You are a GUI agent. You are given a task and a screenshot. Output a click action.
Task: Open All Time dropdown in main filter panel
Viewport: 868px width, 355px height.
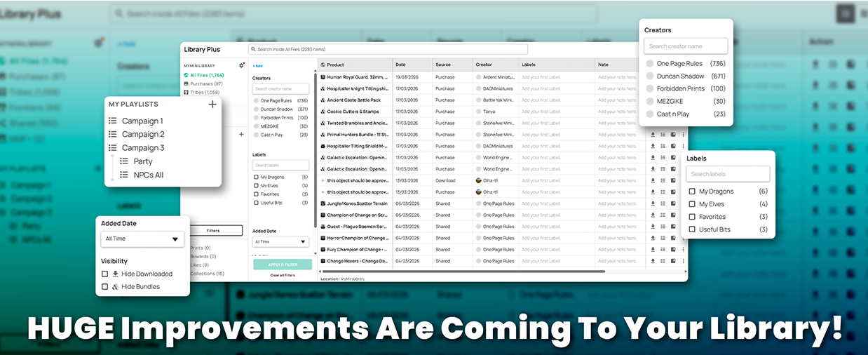pos(280,242)
